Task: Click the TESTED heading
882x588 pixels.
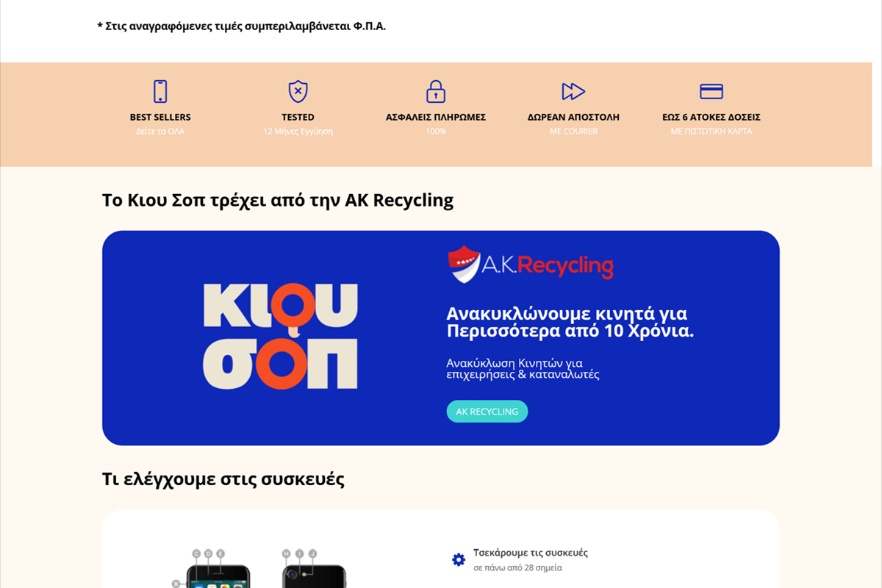Action: coord(298,117)
